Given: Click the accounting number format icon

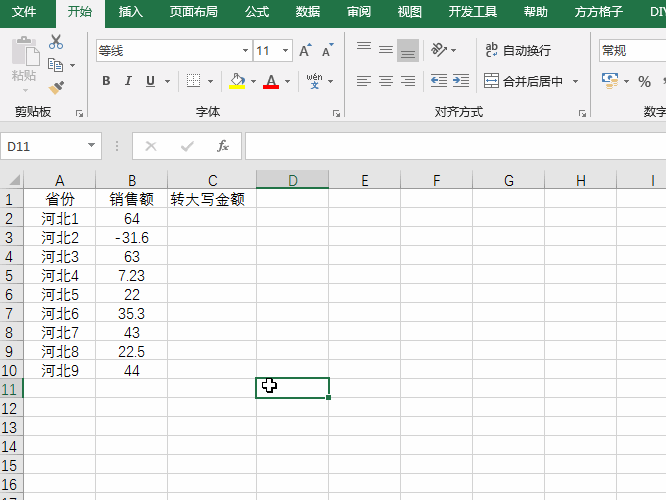Looking at the screenshot, I should pos(610,81).
